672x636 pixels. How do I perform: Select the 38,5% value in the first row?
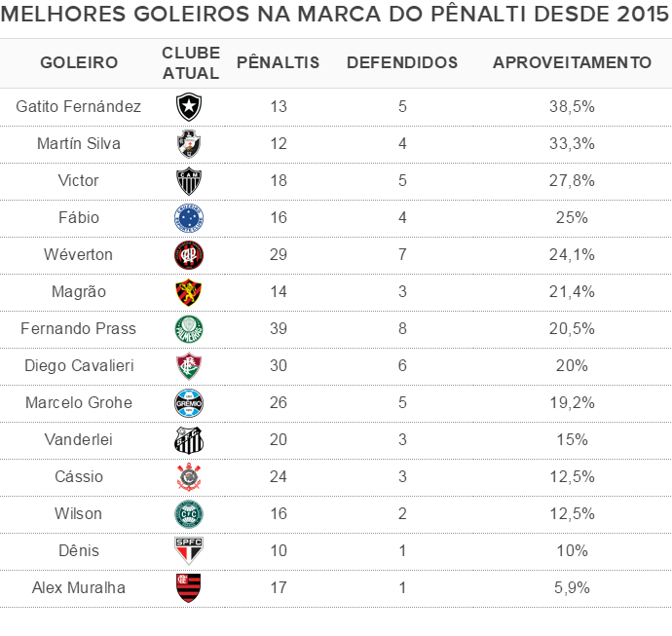tap(572, 107)
